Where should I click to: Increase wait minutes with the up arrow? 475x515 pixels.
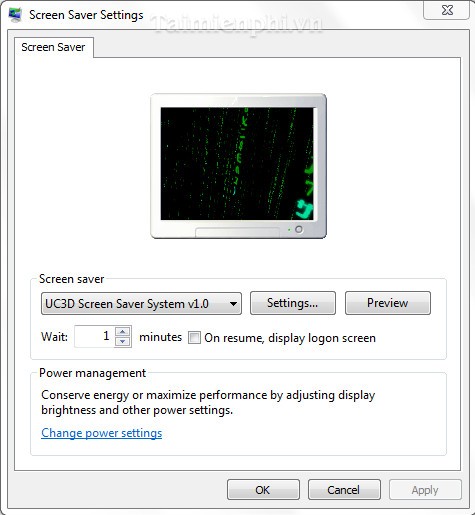[x=123, y=331]
